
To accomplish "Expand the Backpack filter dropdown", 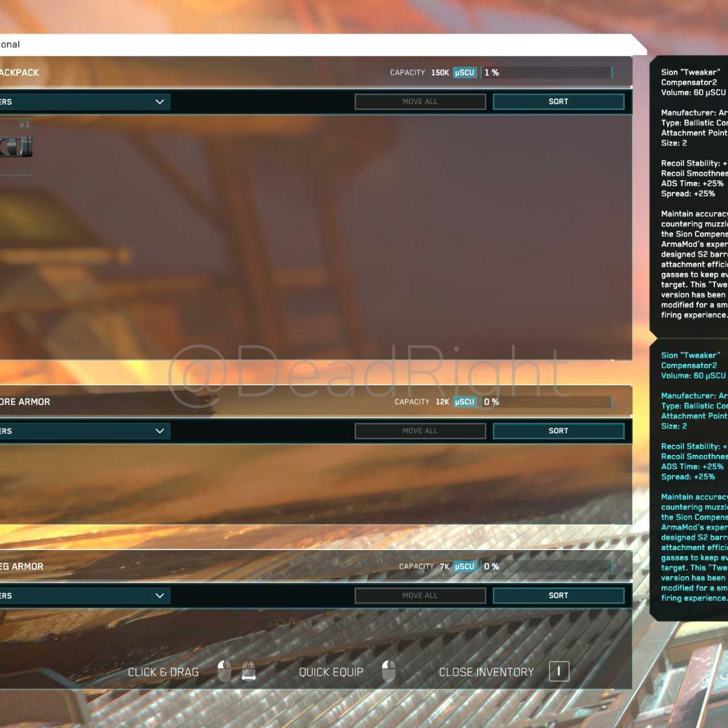I will pos(159,102).
